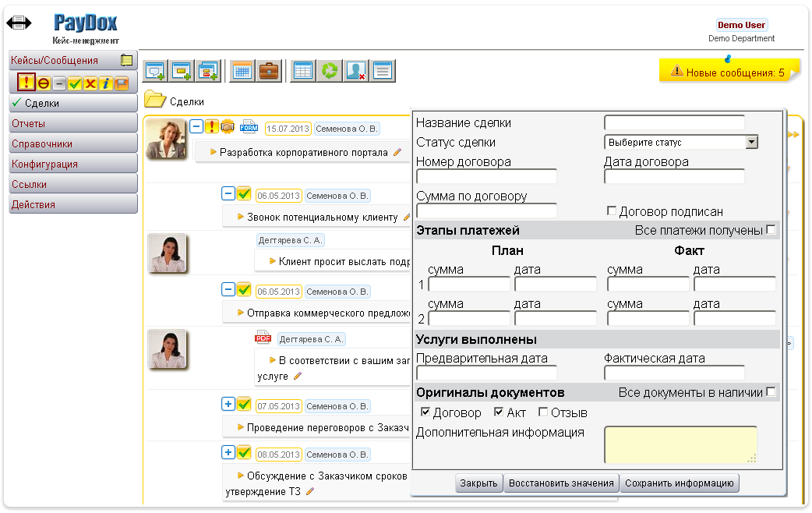Image resolution: width=812 pixels, height=513 pixels.
Task: Collapse the Разработка корпоративного портала case thread
Action: tap(196, 126)
